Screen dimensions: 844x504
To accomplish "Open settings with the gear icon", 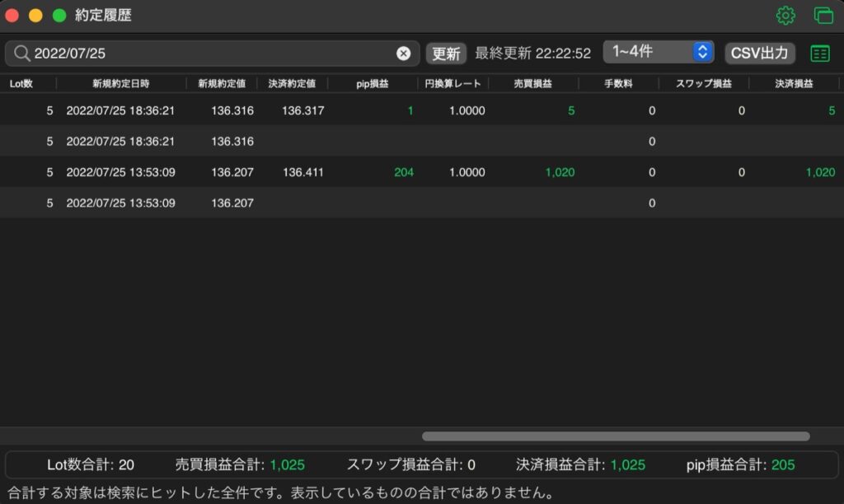I will (785, 15).
